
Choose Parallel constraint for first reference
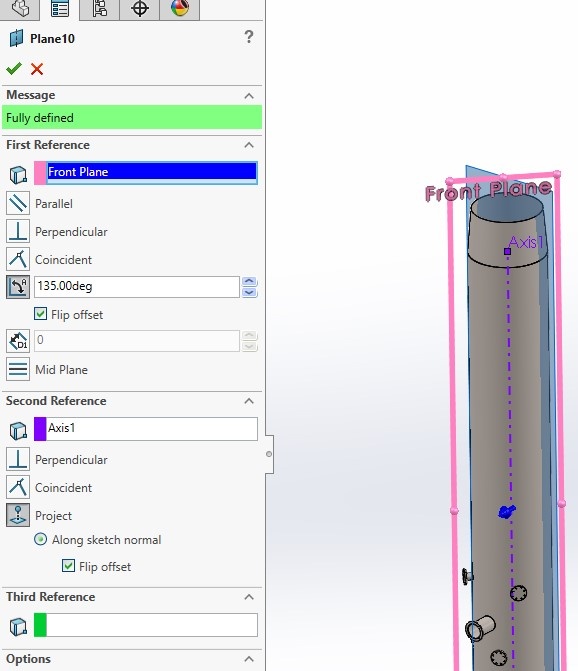tap(18, 203)
